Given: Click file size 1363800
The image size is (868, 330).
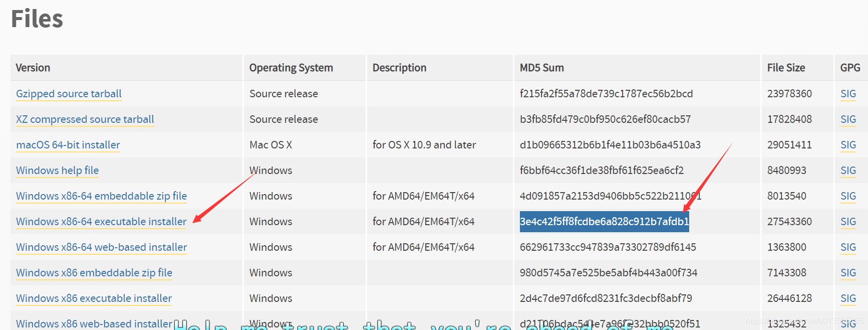Looking at the screenshot, I should coord(787,247).
